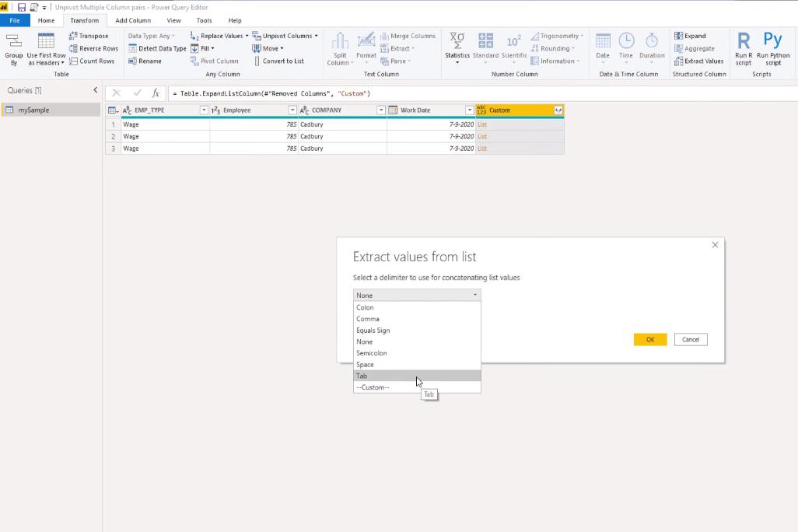The image size is (798, 532).
Task: Open the Rounding dropdown
Action: coord(553,48)
